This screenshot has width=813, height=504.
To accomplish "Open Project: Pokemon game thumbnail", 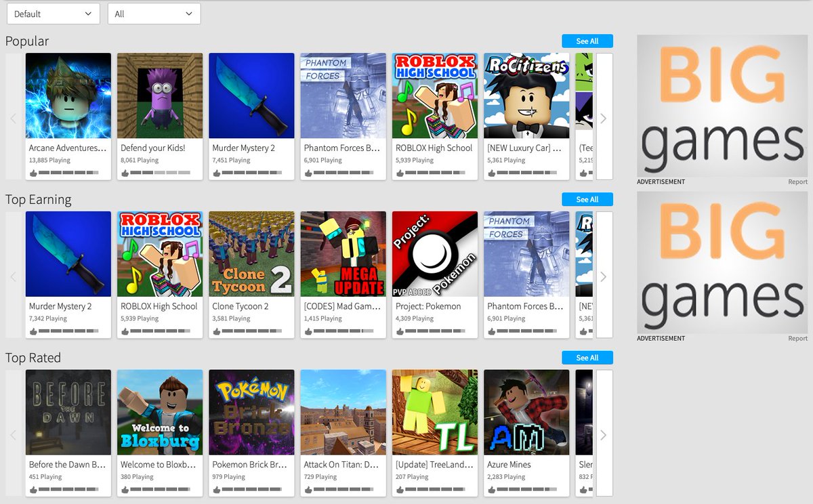I will click(435, 254).
